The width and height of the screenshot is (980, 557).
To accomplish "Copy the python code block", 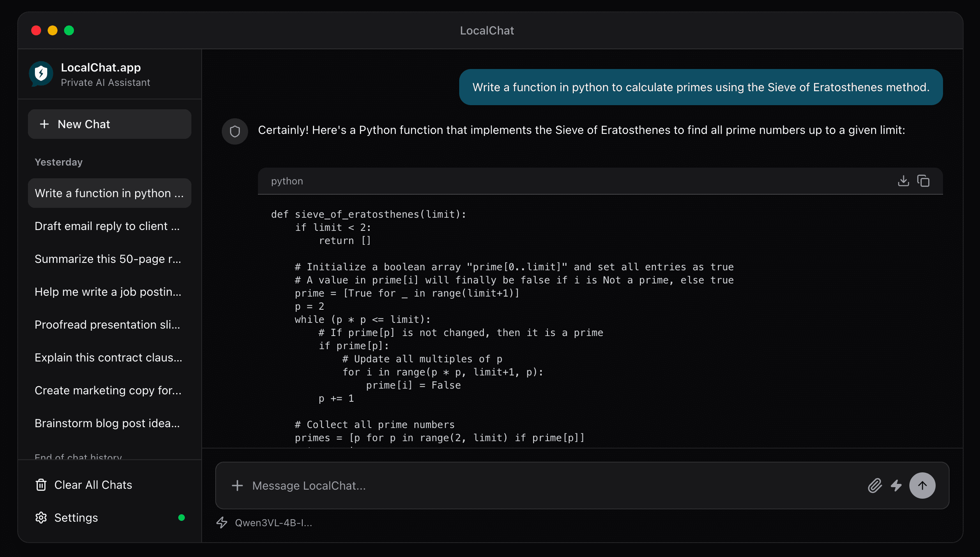I will click(923, 181).
